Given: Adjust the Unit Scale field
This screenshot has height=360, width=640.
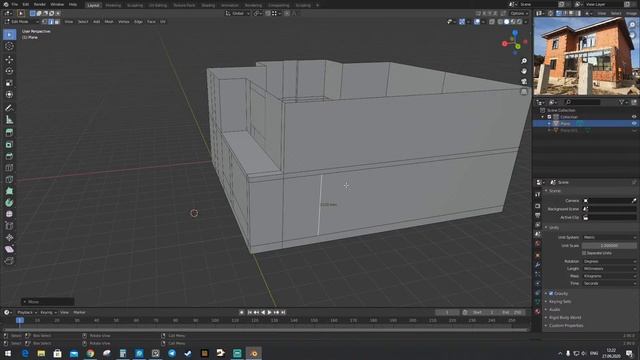Looking at the screenshot, I should [x=609, y=246].
